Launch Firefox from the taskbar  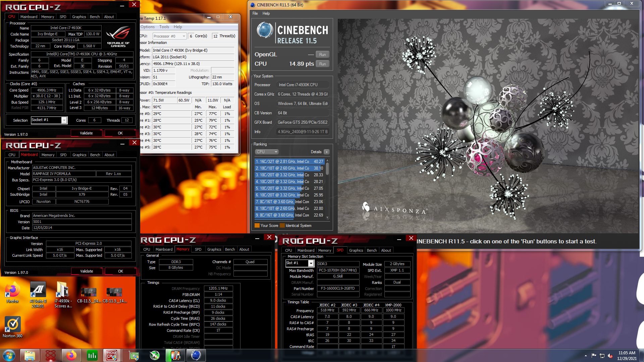(x=71, y=355)
